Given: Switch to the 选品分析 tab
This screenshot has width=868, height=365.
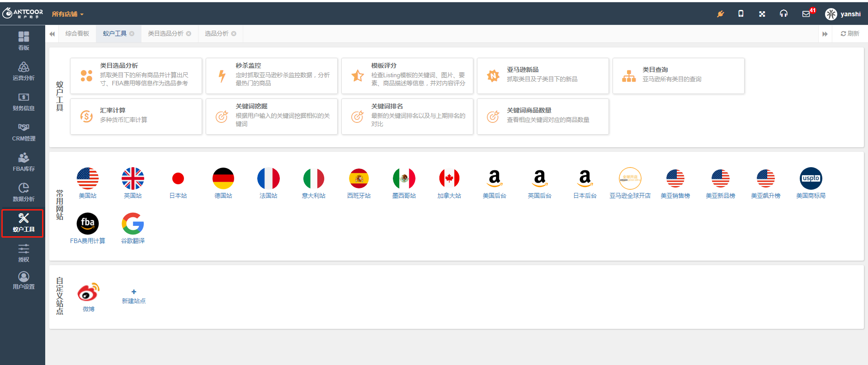Looking at the screenshot, I should pyautogui.click(x=217, y=33).
